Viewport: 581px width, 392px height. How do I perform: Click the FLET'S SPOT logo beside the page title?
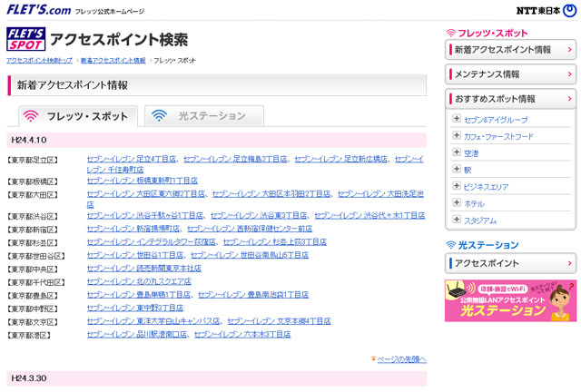[26, 39]
